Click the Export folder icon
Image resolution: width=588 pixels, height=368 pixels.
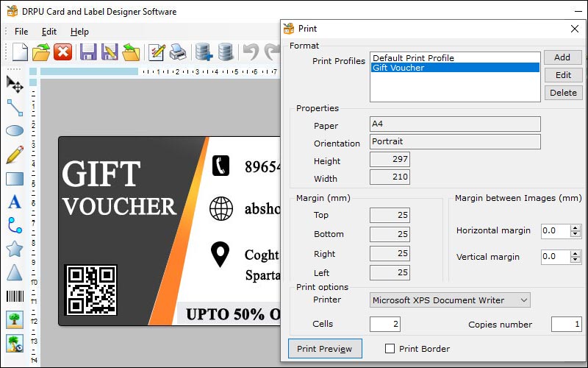pos(131,52)
